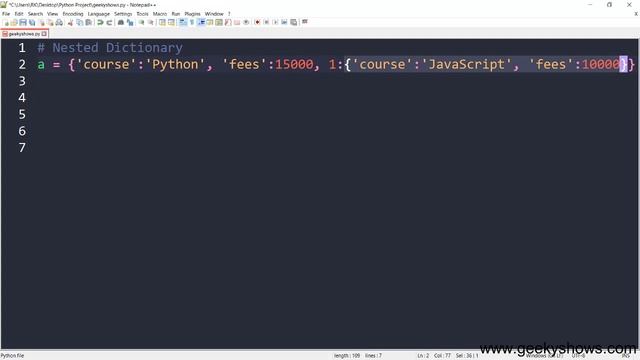The height and width of the screenshot is (360, 640).
Task: Click line number 7 in margin
Action: pos(22,148)
